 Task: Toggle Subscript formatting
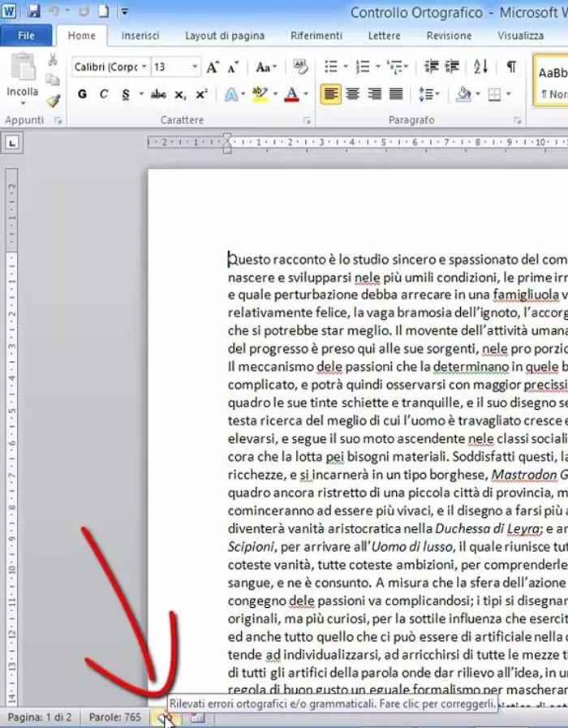[x=180, y=95]
